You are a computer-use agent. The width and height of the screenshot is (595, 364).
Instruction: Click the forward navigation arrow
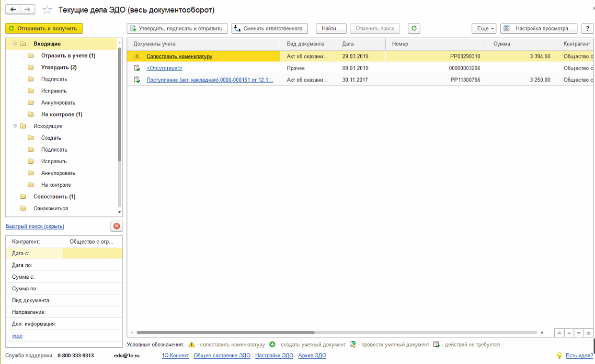[x=28, y=9]
